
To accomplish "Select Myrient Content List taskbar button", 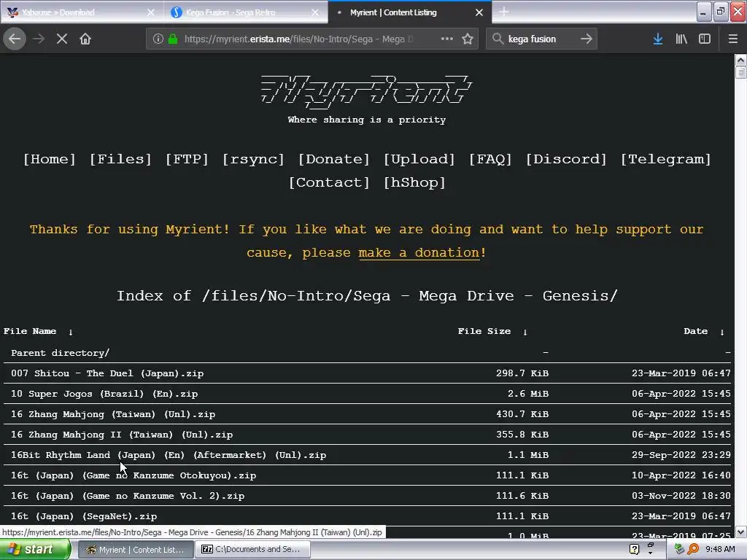I will [x=135, y=550].
